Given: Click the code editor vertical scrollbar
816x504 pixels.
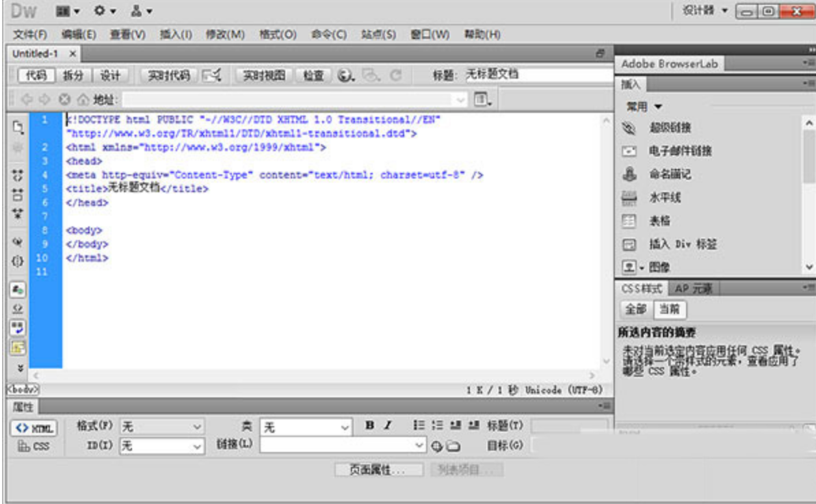Looking at the screenshot, I should 605,239.
